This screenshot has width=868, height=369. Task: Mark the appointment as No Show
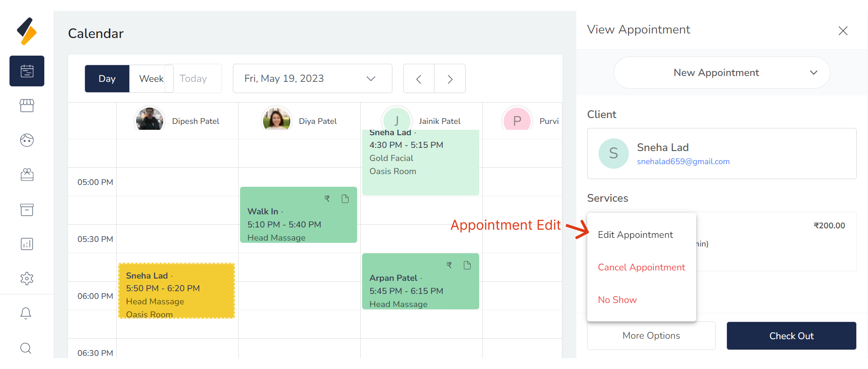pyautogui.click(x=617, y=300)
